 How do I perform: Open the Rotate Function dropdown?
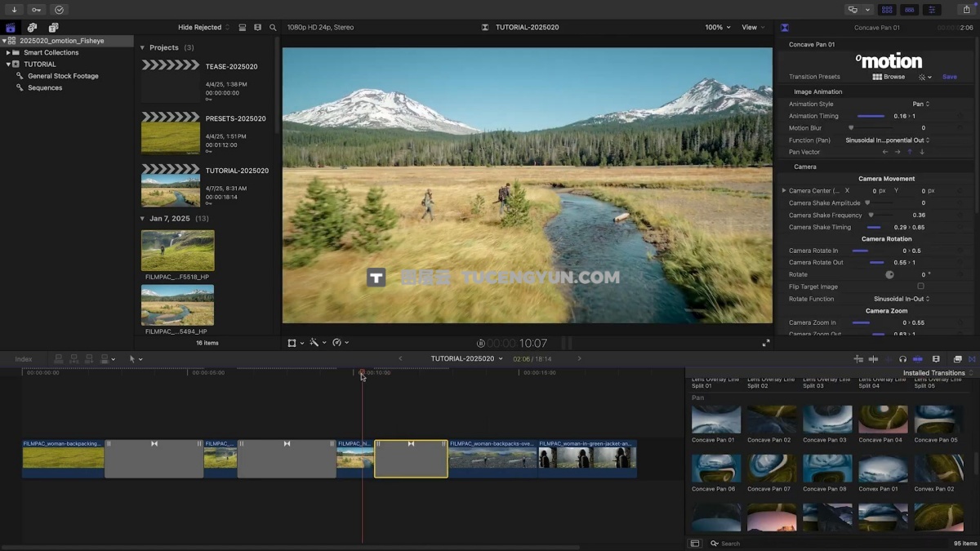(x=902, y=299)
